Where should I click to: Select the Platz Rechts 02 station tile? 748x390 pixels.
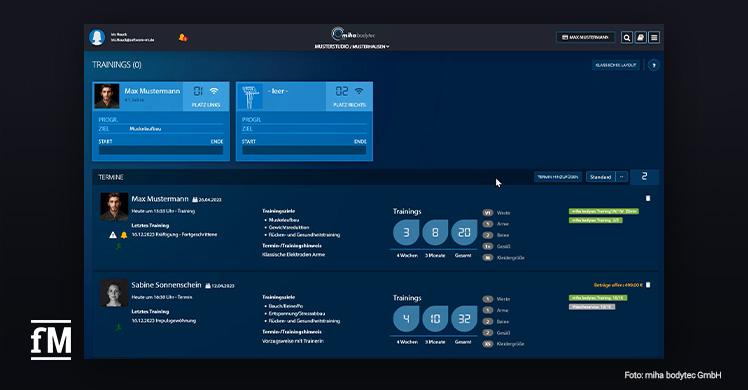(x=349, y=96)
